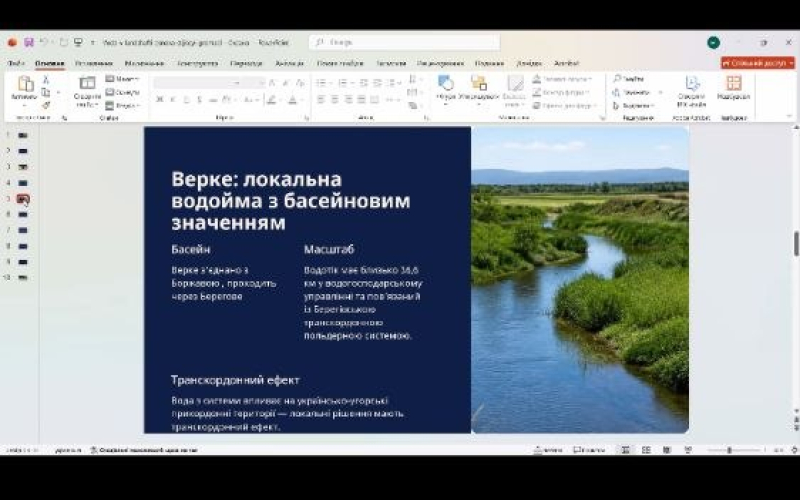Expand the Shape Outline dropdown
This screenshot has width=800, height=500.
pyautogui.click(x=561, y=92)
